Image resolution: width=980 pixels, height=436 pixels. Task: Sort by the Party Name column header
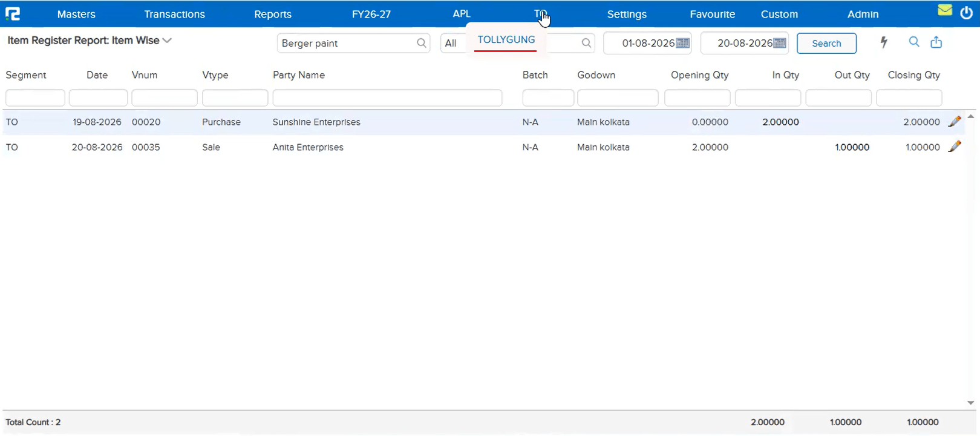pyautogui.click(x=299, y=75)
